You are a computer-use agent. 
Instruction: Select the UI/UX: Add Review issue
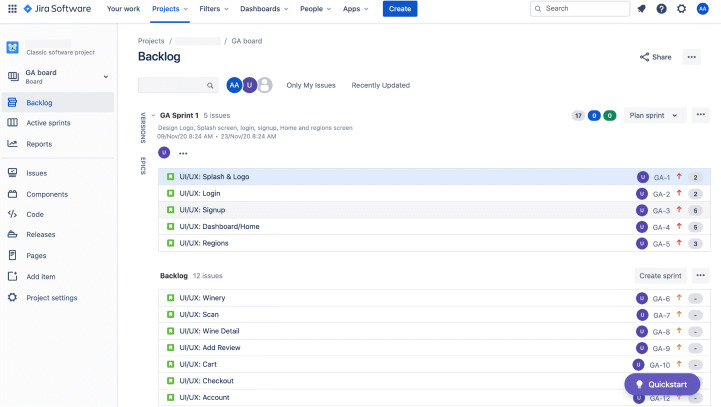(434, 348)
